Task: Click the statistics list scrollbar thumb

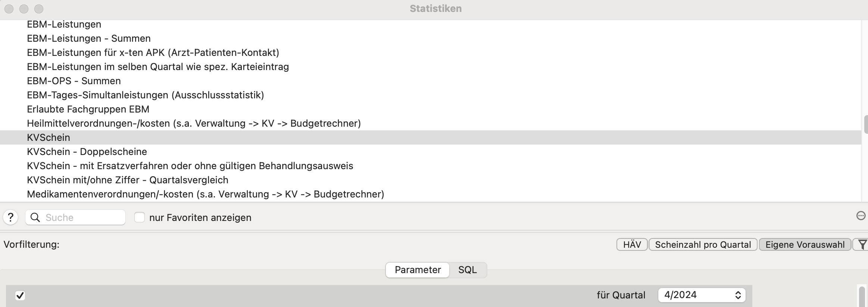Action: tap(866, 124)
